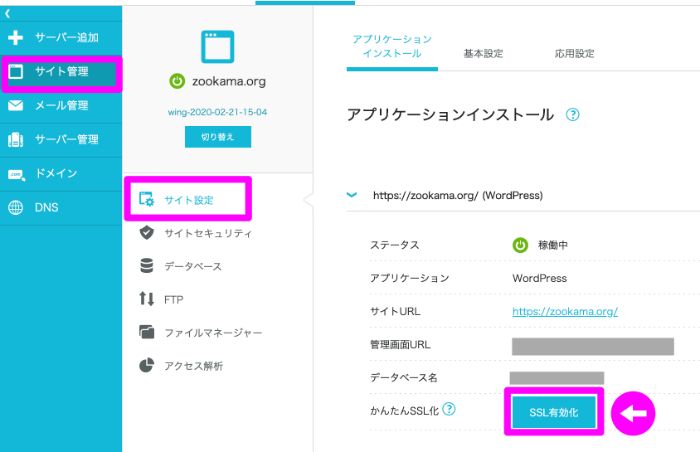The height and width of the screenshot is (452, 700).
Task: Click the アプリケーションインストール page heading
Action: pyautogui.click(x=450, y=115)
